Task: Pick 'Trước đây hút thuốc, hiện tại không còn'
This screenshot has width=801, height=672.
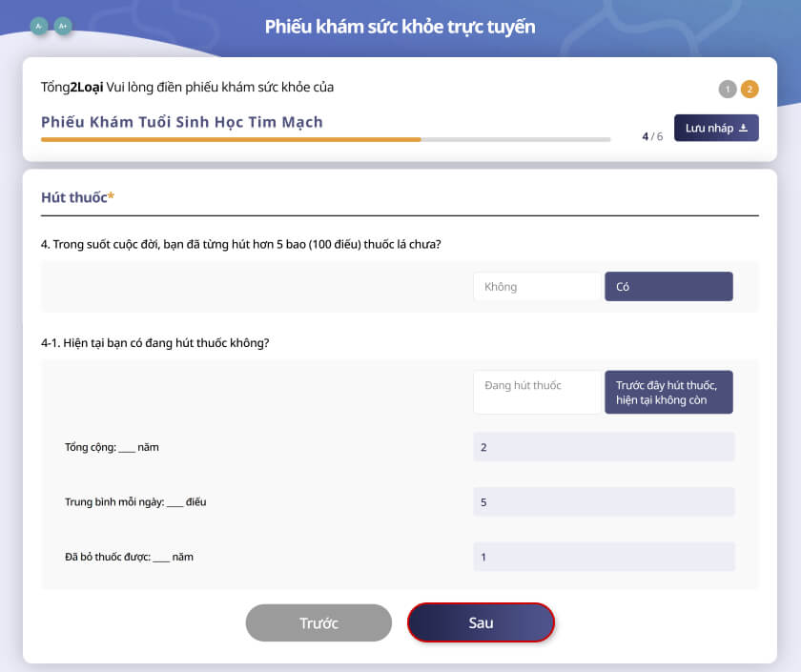Action: pos(668,392)
